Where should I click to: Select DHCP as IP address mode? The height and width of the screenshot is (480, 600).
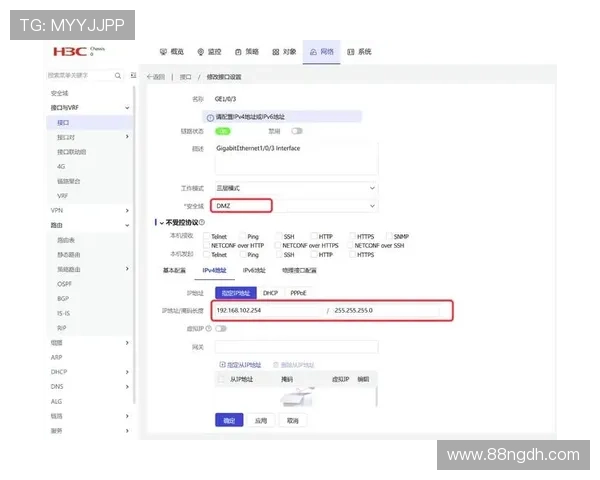pos(270,293)
